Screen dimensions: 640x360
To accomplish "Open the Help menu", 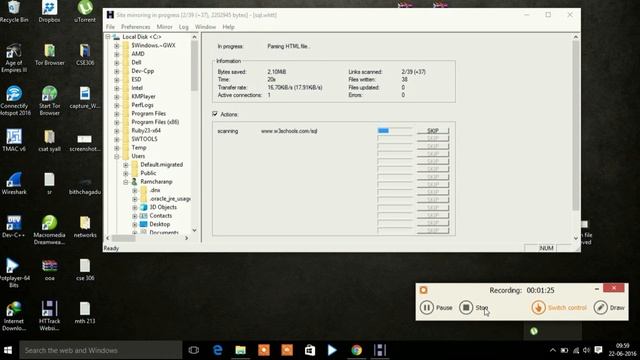I will pos(228,27).
